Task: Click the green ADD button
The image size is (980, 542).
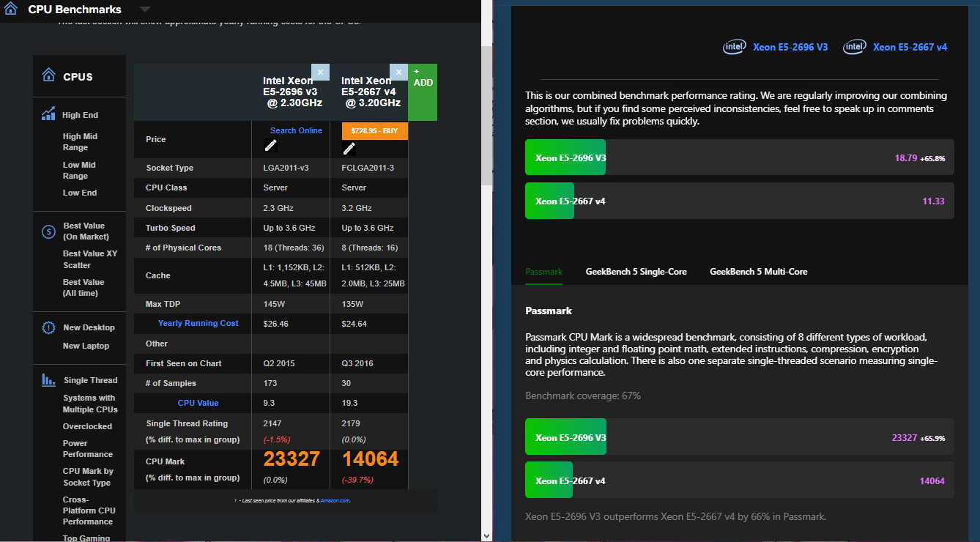Action: pyautogui.click(x=423, y=92)
